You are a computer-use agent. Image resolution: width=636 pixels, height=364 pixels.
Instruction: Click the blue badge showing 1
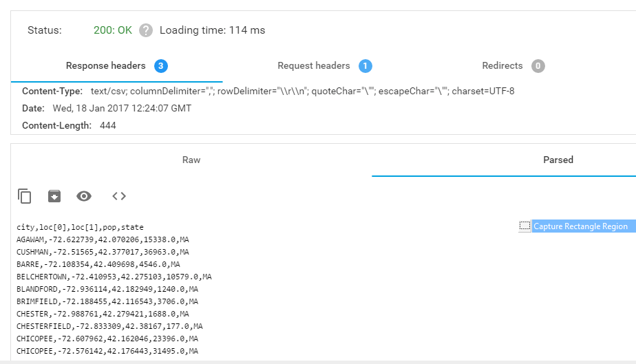tap(365, 66)
